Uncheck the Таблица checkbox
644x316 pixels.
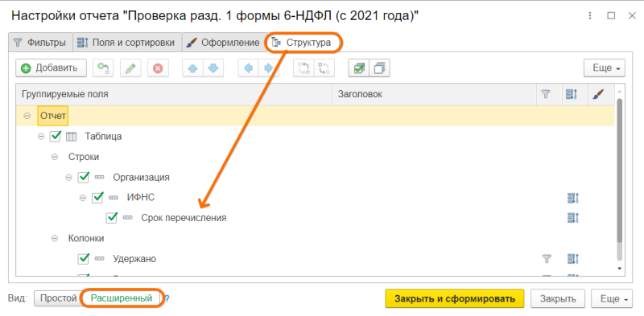[x=56, y=136]
